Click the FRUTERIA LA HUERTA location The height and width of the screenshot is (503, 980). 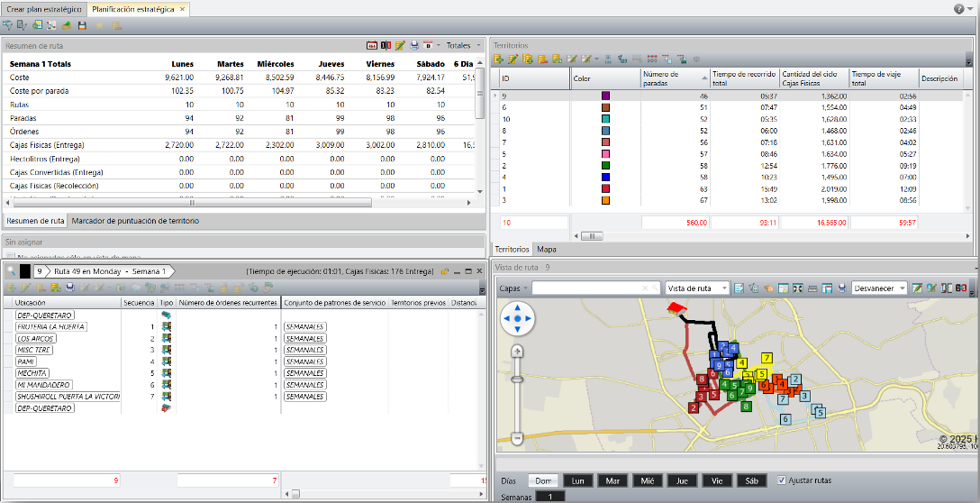[50, 326]
